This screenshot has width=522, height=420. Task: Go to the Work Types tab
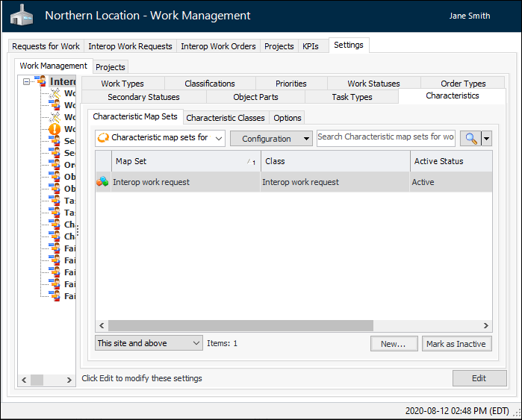pos(122,84)
